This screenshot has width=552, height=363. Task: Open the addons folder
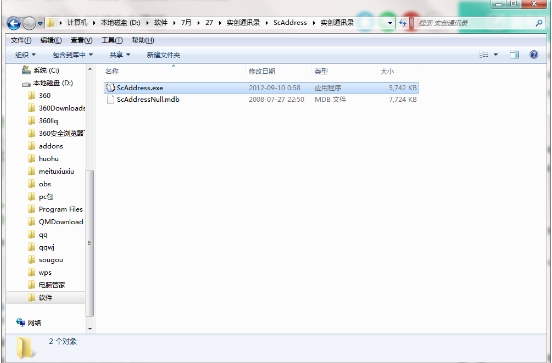pos(51,146)
